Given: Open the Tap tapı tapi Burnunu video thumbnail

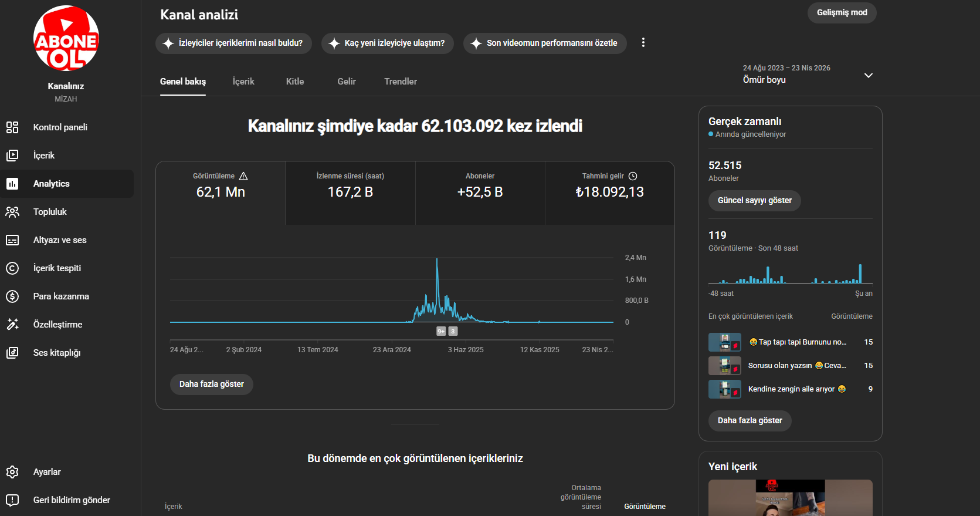Looking at the screenshot, I should tap(725, 342).
